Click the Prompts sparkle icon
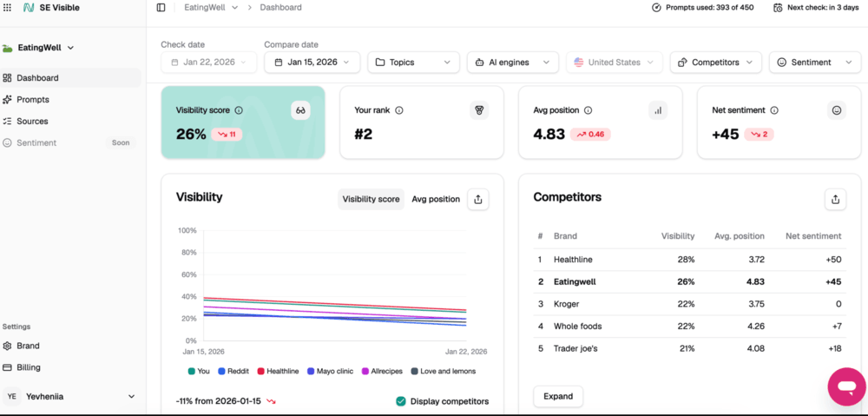This screenshot has height=416, width=868. 7,100
